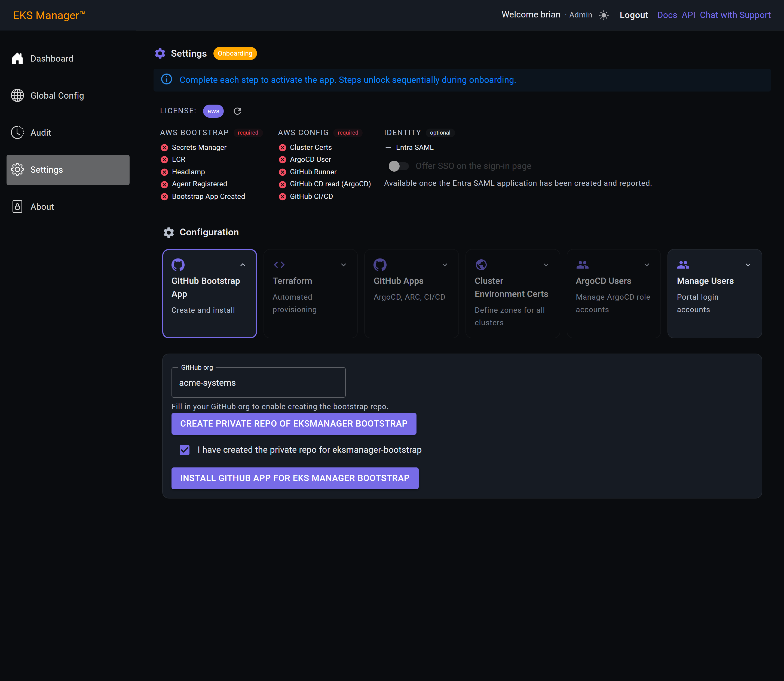Go to Global Config in sidebar
The image size is (784, 681).
point(68,95)
